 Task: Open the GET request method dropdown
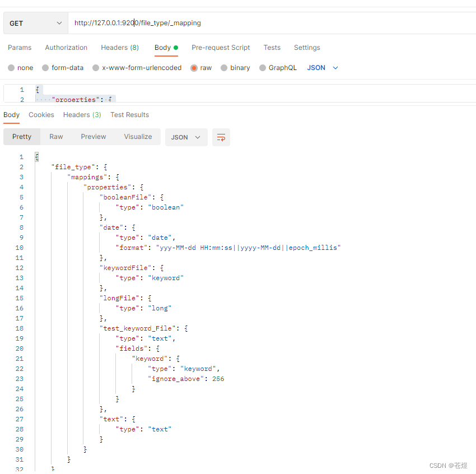35,23
